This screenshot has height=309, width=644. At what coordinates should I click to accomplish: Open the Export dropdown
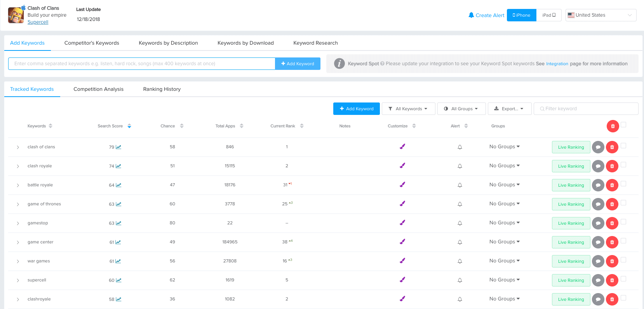(509, 109)
